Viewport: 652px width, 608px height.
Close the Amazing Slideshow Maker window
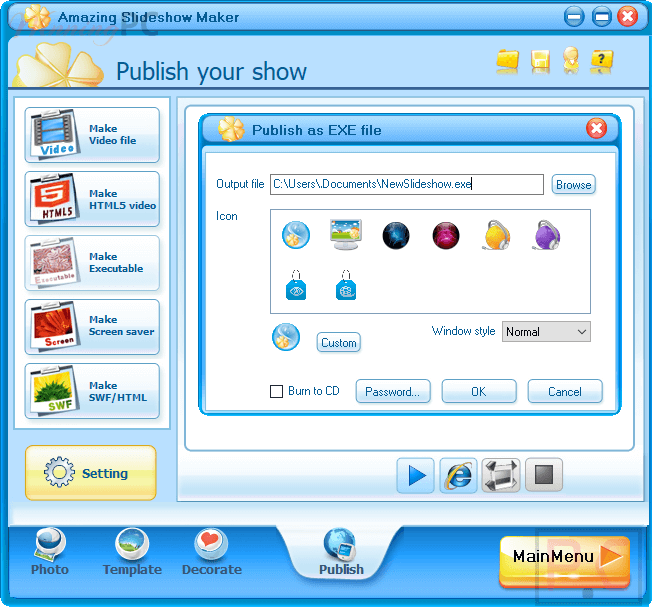point(627,17)
